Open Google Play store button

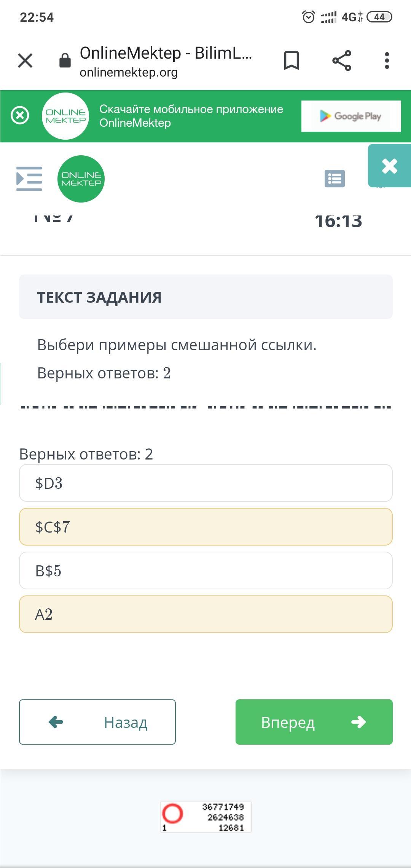point(351,116)
